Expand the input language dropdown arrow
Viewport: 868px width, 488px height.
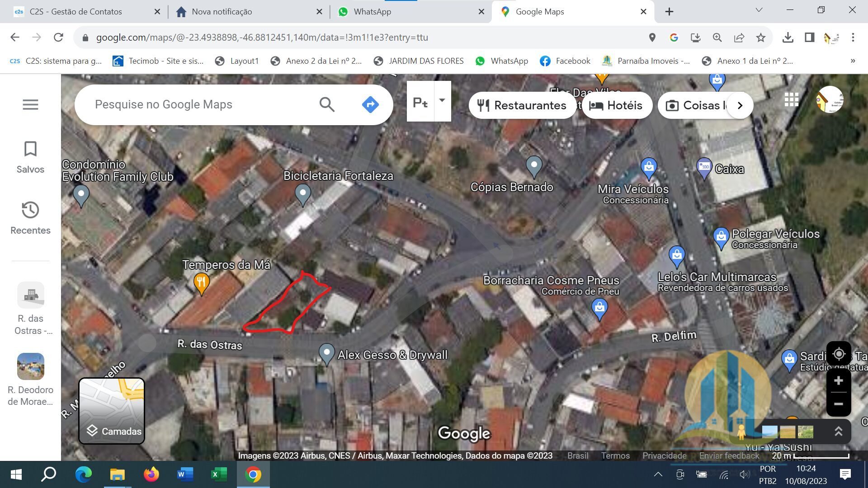[x=442, y=101]
